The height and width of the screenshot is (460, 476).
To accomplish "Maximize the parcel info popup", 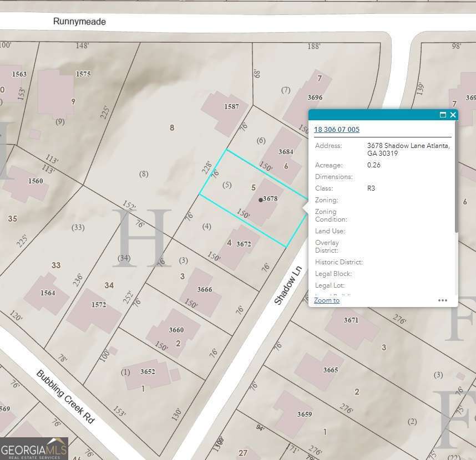I will [443, 115].
